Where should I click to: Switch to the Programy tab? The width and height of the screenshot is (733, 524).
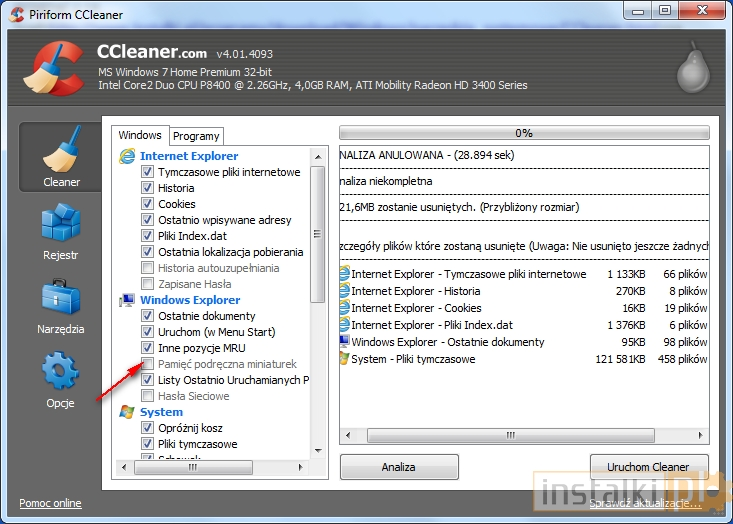196,136
